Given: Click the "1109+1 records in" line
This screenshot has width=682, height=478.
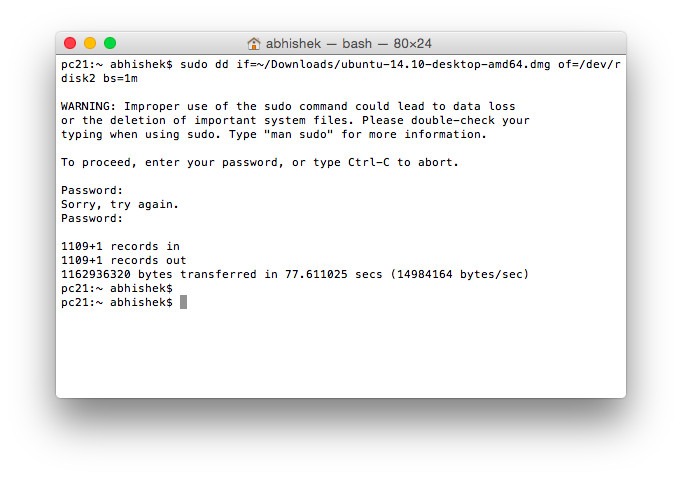Looking at the screenshot, I should [120, 246].
